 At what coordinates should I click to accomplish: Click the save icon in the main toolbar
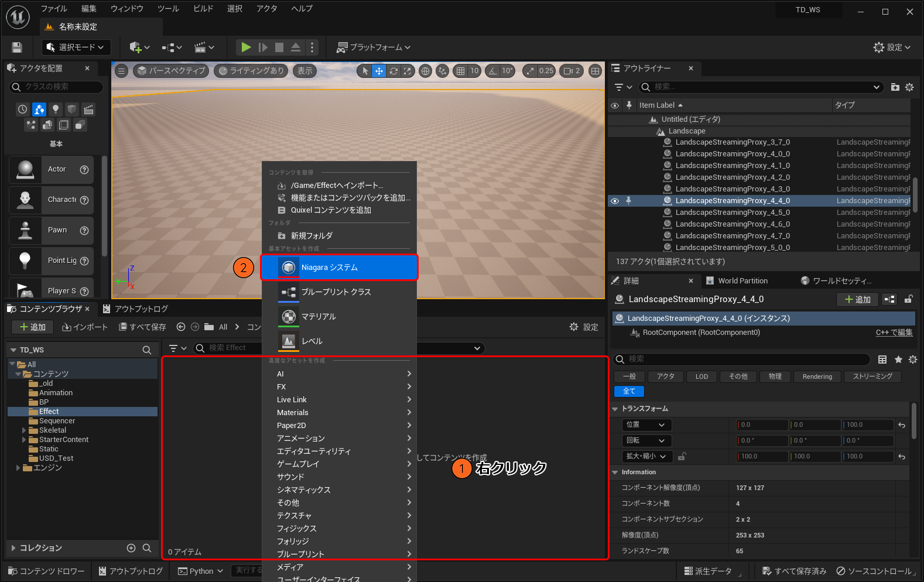tap(17, 47)
